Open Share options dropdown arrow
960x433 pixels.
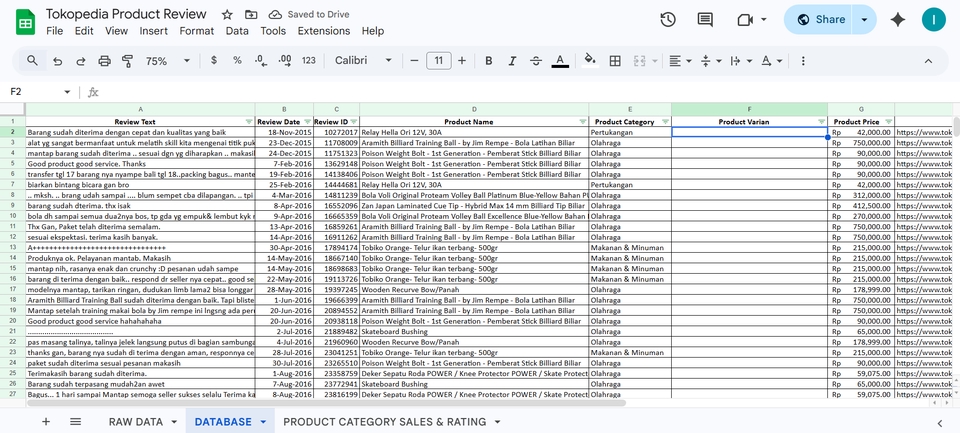(x=864, y=20)
